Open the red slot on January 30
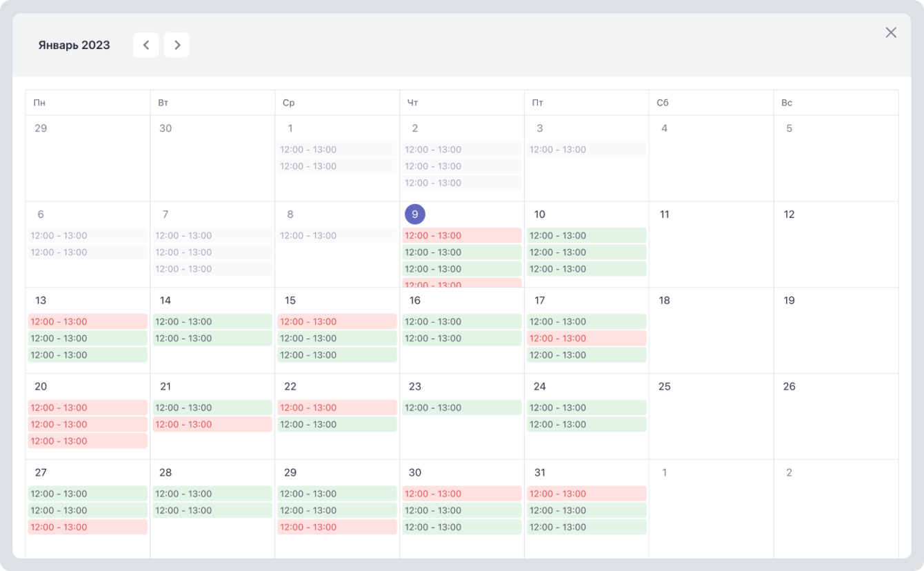The image size is (924, 571). pos(461,494)
